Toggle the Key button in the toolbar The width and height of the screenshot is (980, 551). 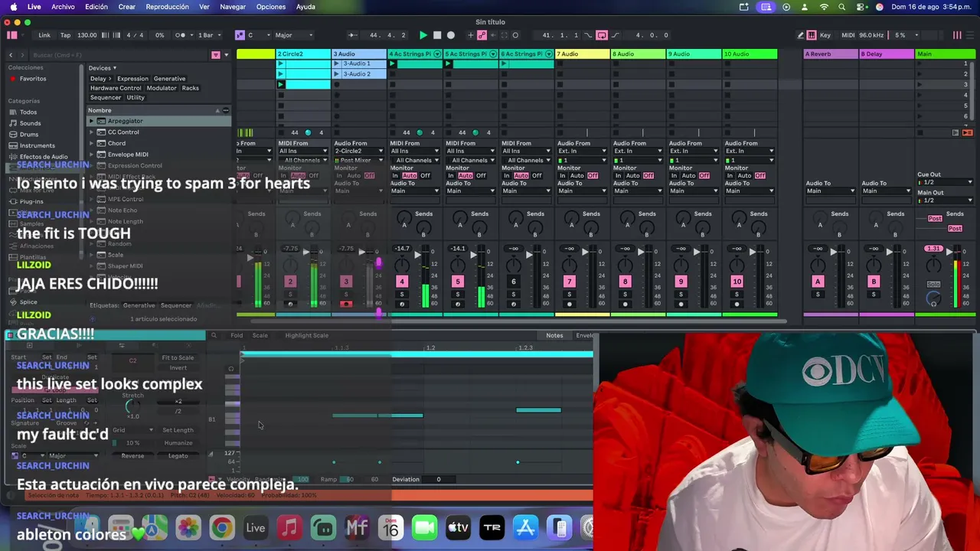pyautogui.click(x=825, y=35)
